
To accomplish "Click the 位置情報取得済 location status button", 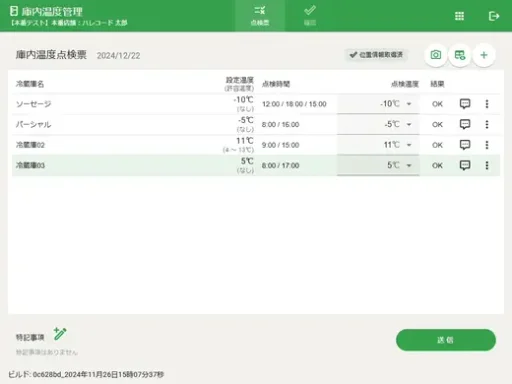I will pos(377,55).
